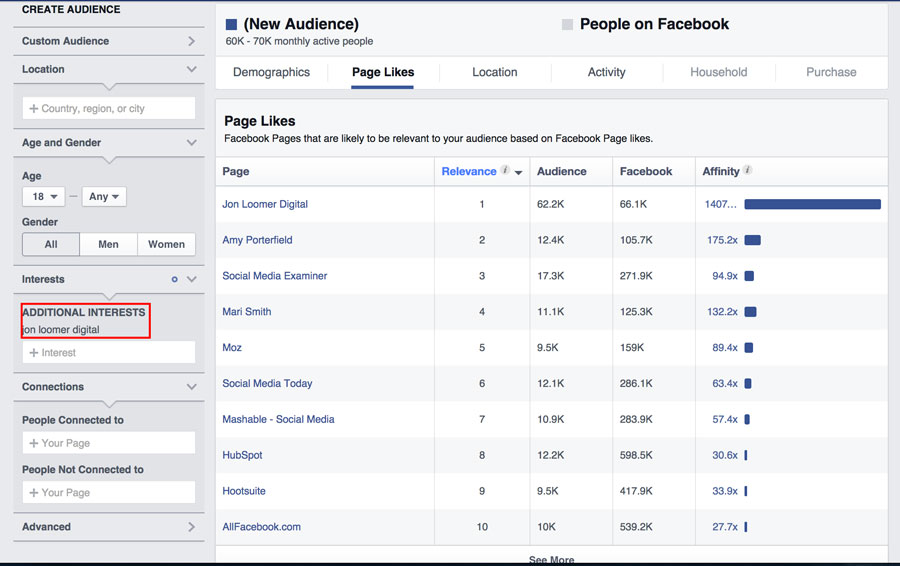Open the Social Media Today link

tap(267, 383)
